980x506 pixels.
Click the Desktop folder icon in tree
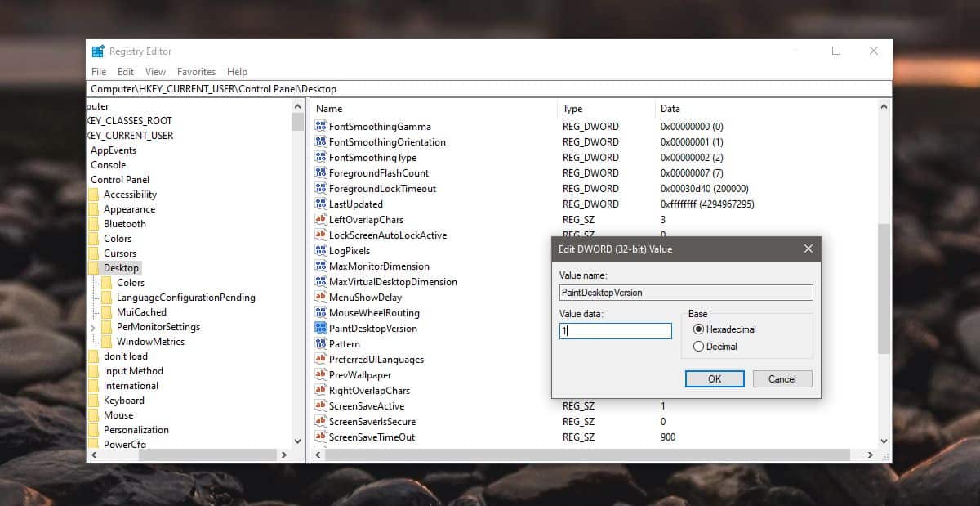coord(93,267)
